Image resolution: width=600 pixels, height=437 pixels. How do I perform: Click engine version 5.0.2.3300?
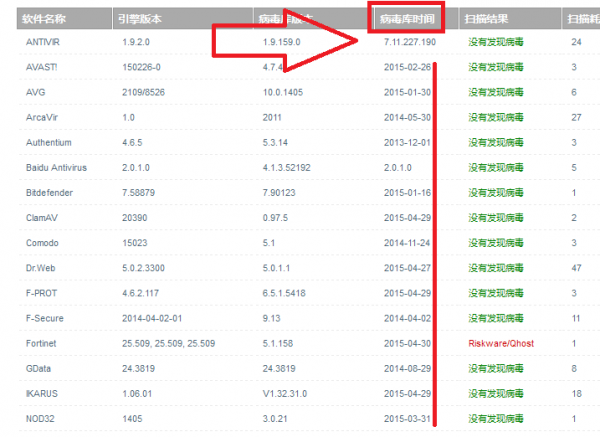[143, 268]
